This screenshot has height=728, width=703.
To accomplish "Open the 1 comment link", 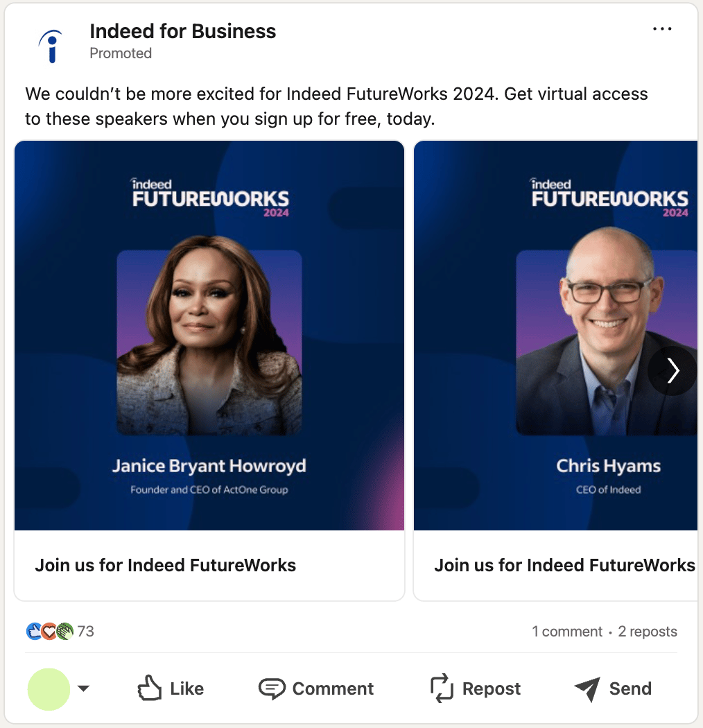I will (567, 632).
